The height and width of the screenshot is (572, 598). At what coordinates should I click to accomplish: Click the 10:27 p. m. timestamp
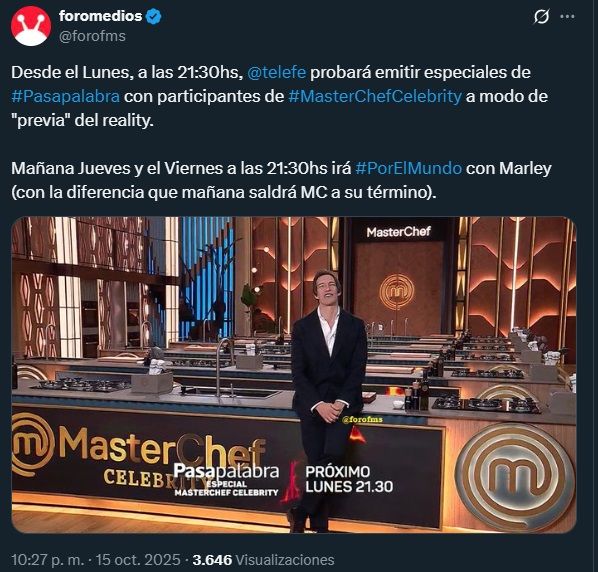(47, 560)
